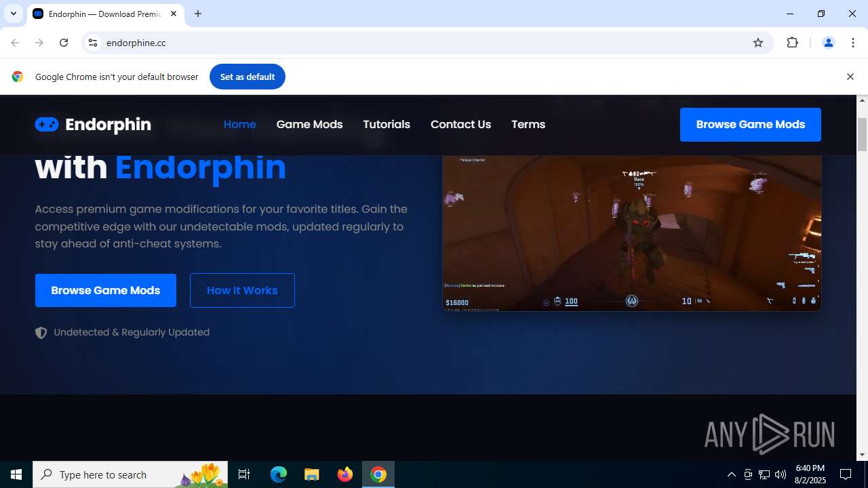
Task: Open the Windows notification center
Action: (846, 474)
